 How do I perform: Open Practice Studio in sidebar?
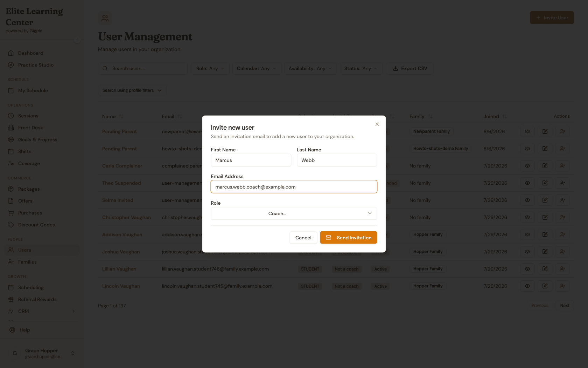point(36,65)
